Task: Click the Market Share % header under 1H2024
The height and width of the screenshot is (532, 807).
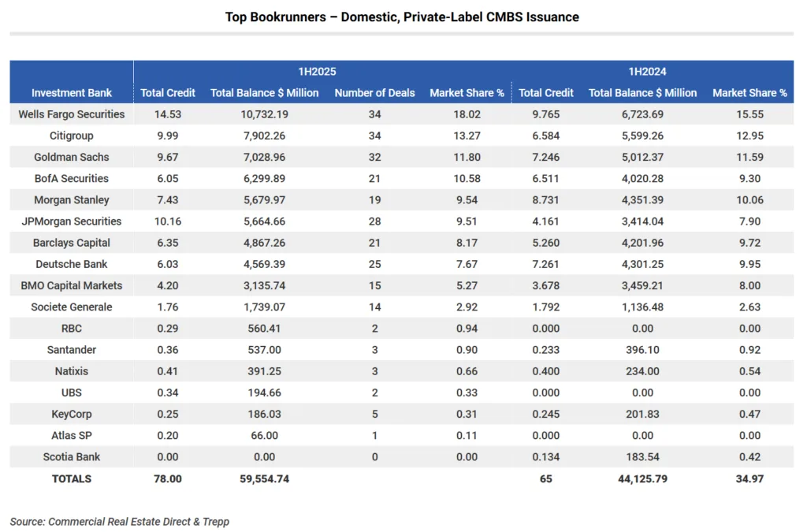Action: [x=749, y=93]
